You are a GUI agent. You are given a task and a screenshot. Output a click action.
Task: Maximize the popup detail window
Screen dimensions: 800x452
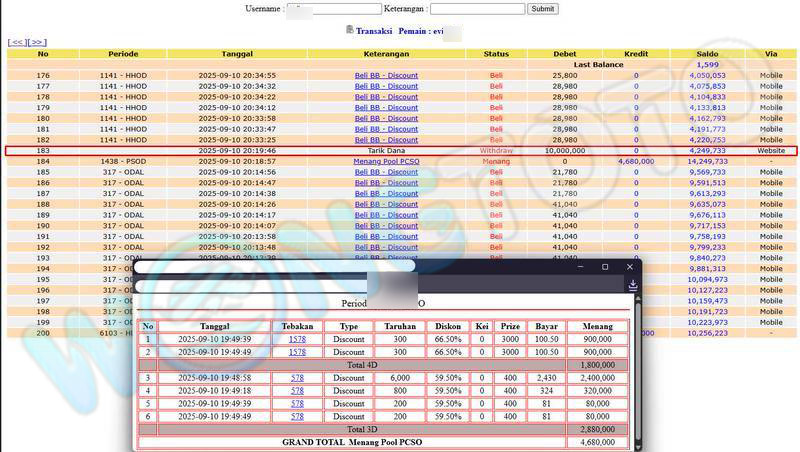click(605, 267)
